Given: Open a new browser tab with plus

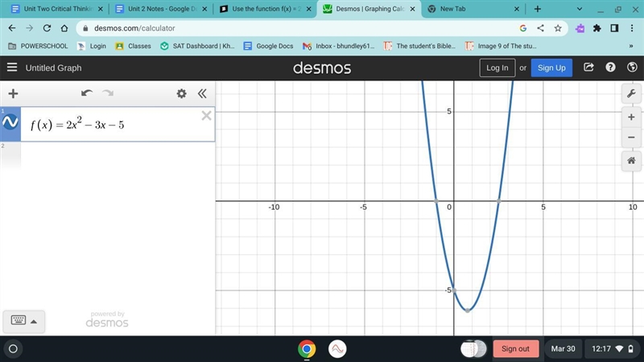Looking at the screenshot, I should coord(537,9).
